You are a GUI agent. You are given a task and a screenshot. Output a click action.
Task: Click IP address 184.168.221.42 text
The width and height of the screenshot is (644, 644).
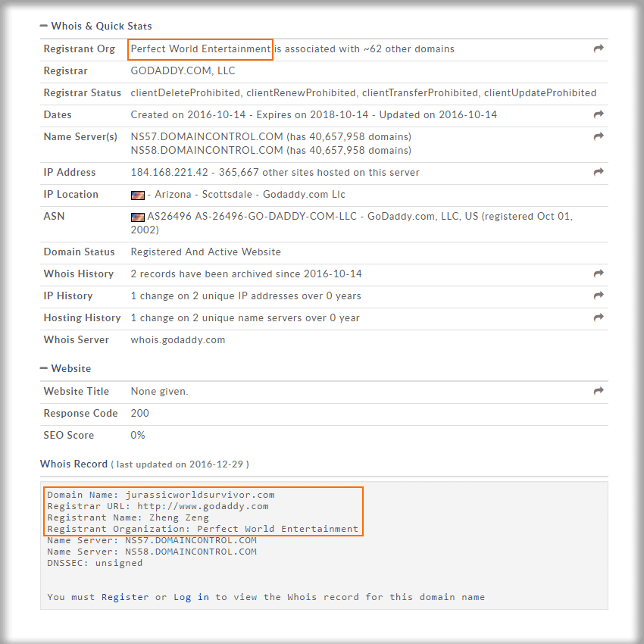pyautogui.click(x=169, y=172)
